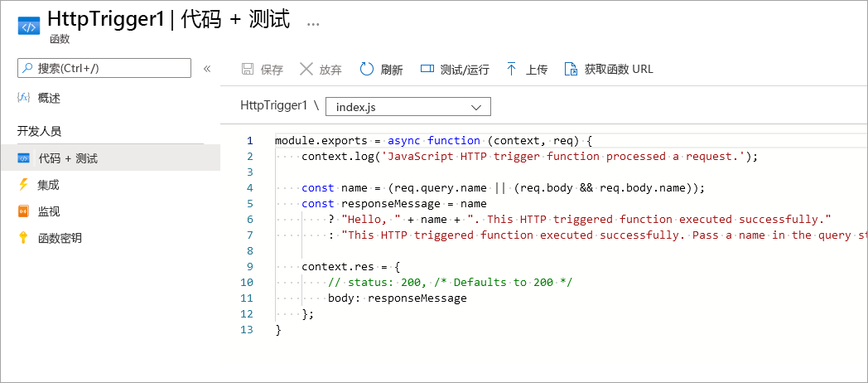Click line number 4 in editor gutter
868x383 pixels.
(250, 187)
